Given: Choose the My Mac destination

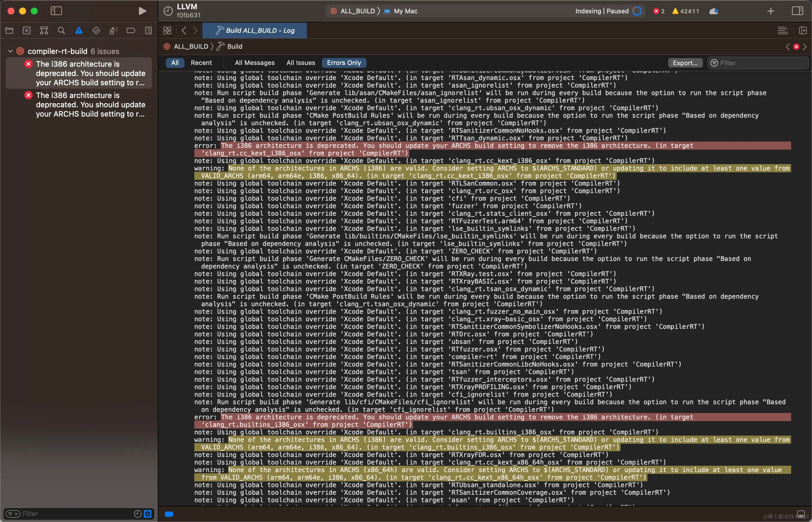Looking at the screenshot, I should coord(401,11).
